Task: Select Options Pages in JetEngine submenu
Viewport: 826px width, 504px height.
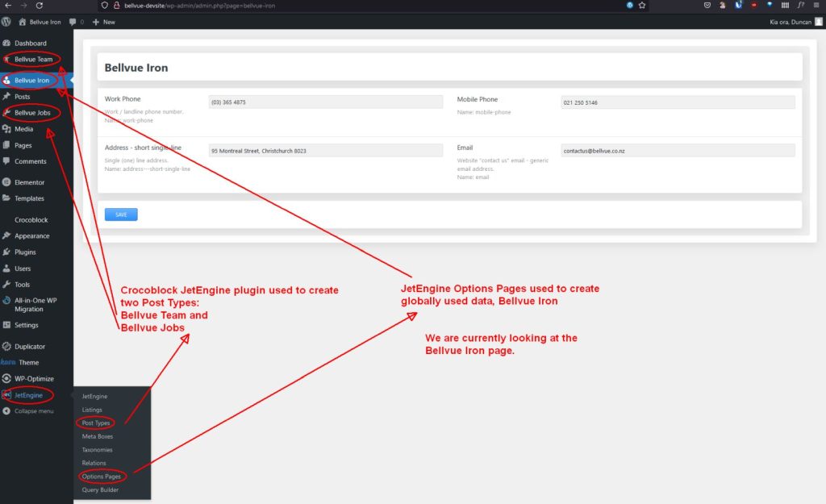Action: tap(101, 477)
